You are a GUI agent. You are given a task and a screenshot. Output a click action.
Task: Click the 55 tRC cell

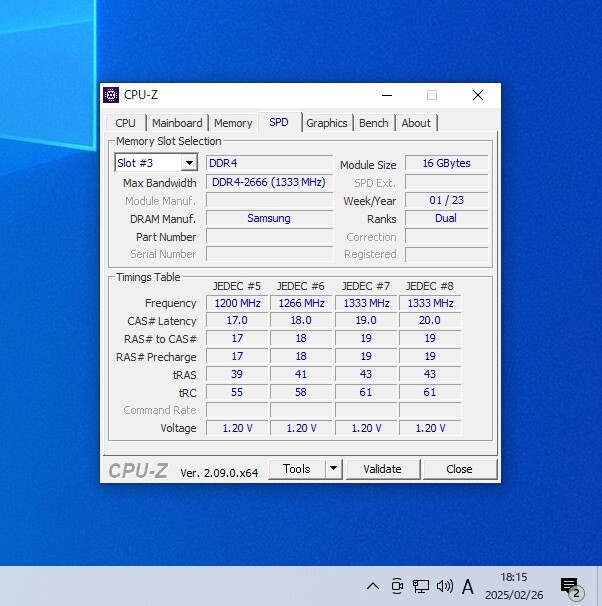click(237, 392)
